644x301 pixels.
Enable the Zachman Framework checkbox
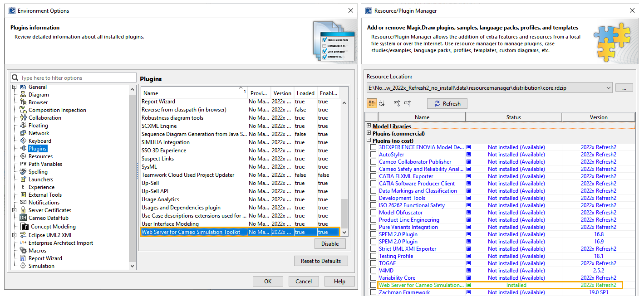[373, 292]
